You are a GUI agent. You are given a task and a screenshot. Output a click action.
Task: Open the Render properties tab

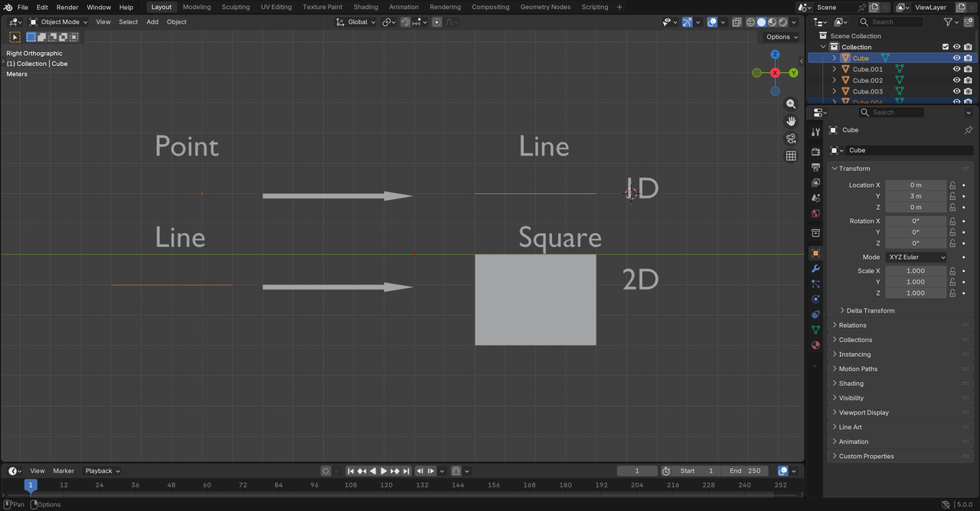coord(815,152)
